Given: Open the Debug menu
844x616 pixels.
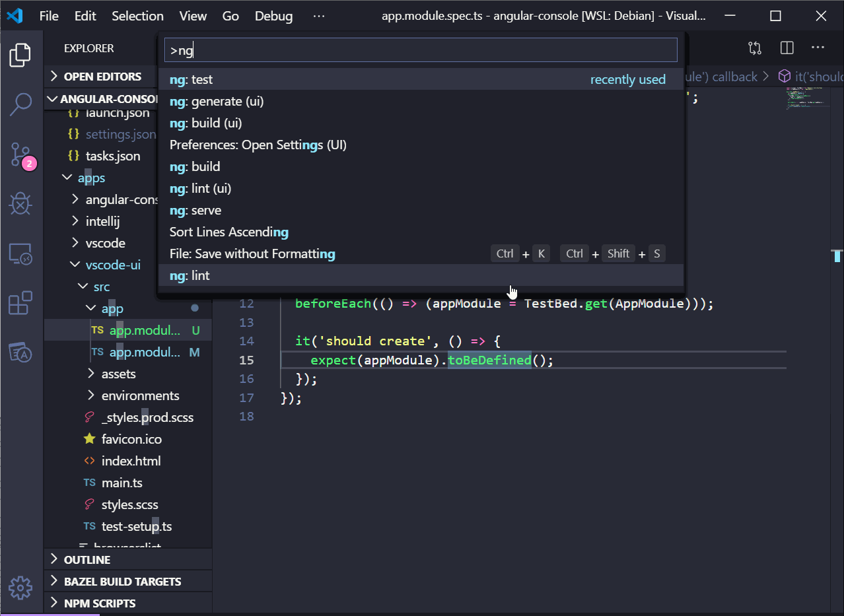Looking at the screenshot, I should (273, 15).
